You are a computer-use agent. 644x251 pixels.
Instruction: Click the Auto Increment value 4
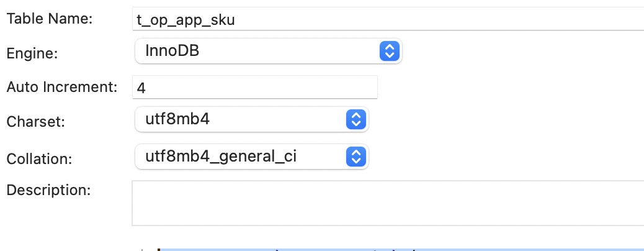(141, 88)
